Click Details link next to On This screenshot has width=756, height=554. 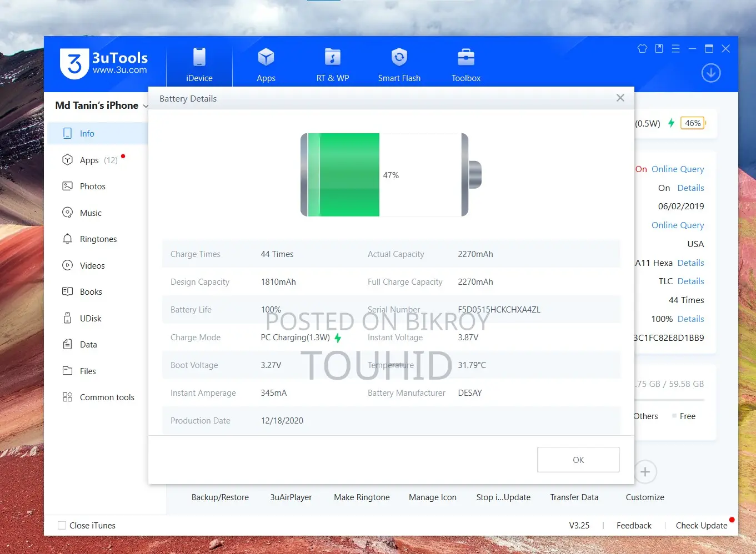[690, 188]
